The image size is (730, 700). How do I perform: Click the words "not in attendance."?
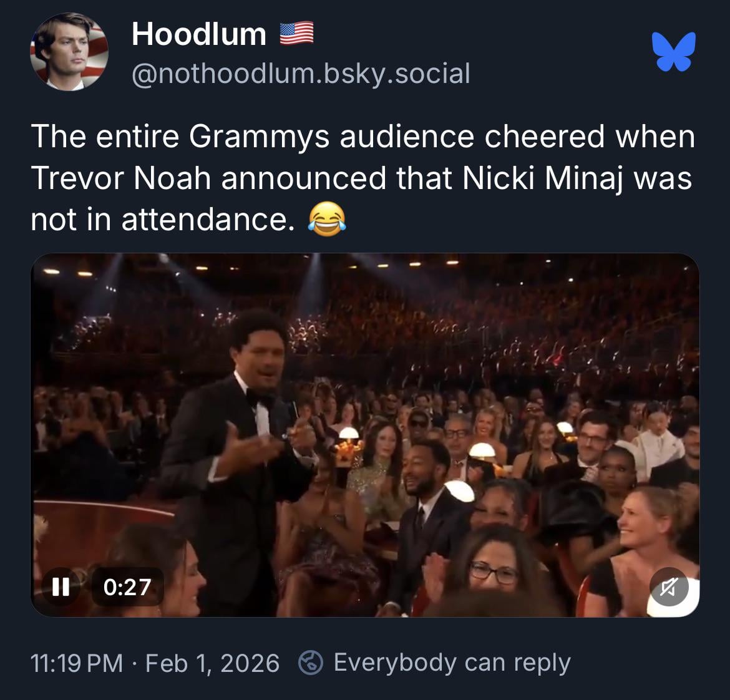(x=162, y=220)
